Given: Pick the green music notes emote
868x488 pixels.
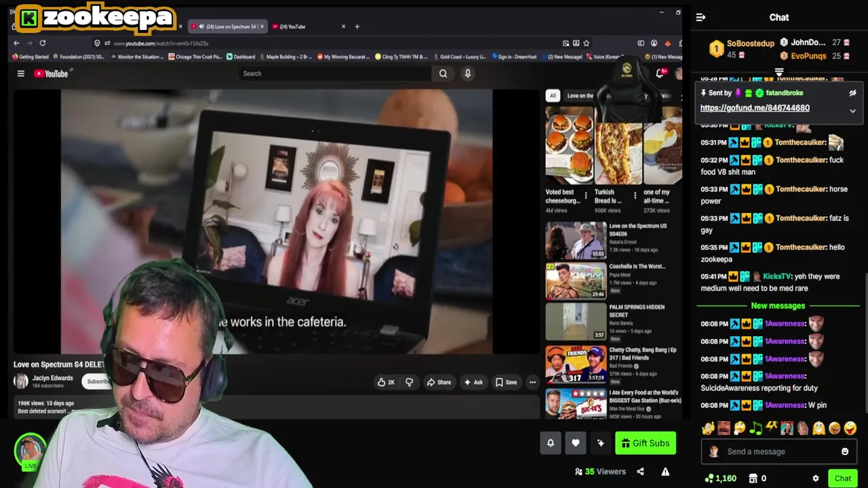Looking at the screenshot, I should pyautogui.click(x=755, y=428).
